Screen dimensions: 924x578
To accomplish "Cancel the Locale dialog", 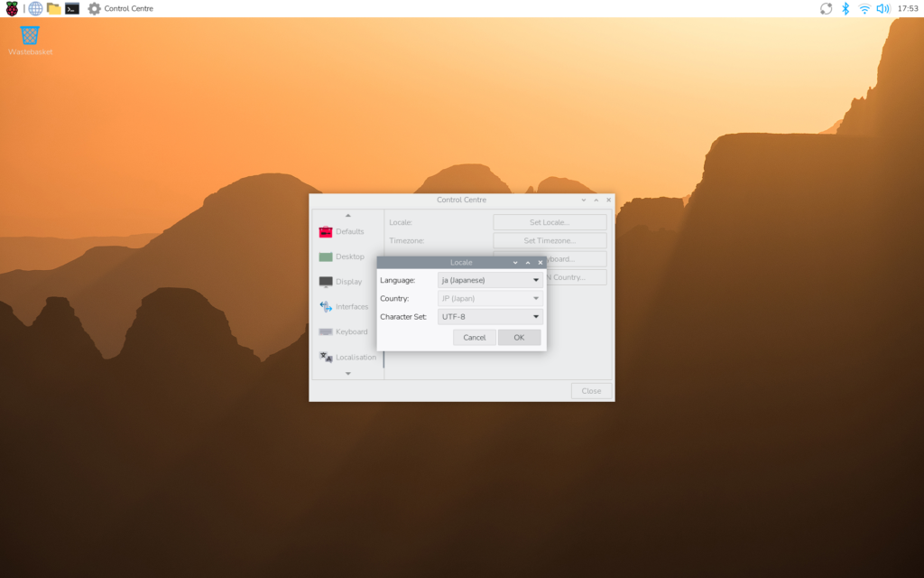I will coord(475,337).
